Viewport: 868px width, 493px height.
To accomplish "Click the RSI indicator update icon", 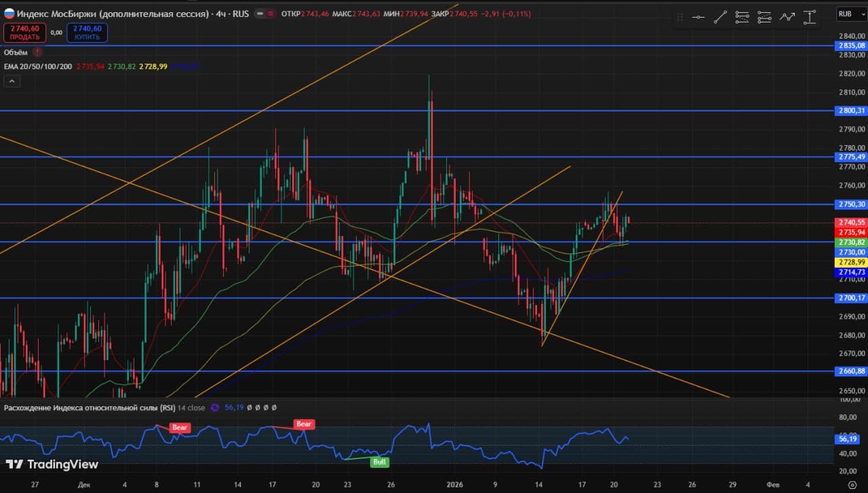I will click(215, 408).
